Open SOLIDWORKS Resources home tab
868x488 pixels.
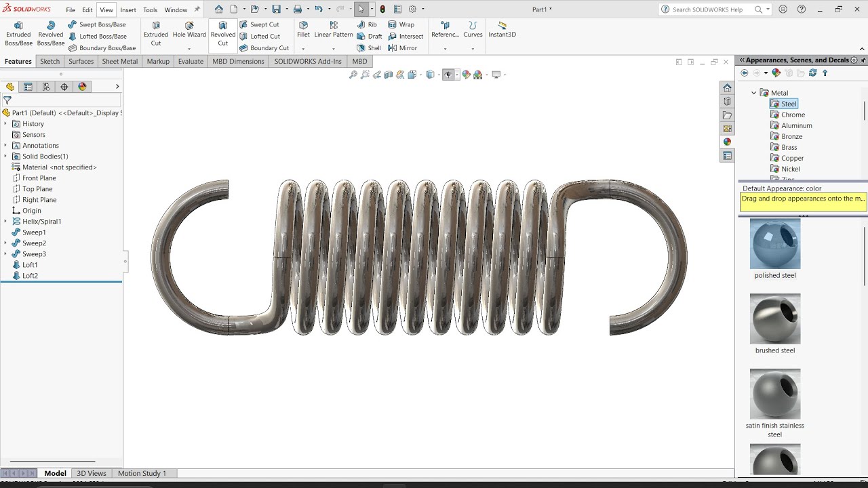(728, 88)
